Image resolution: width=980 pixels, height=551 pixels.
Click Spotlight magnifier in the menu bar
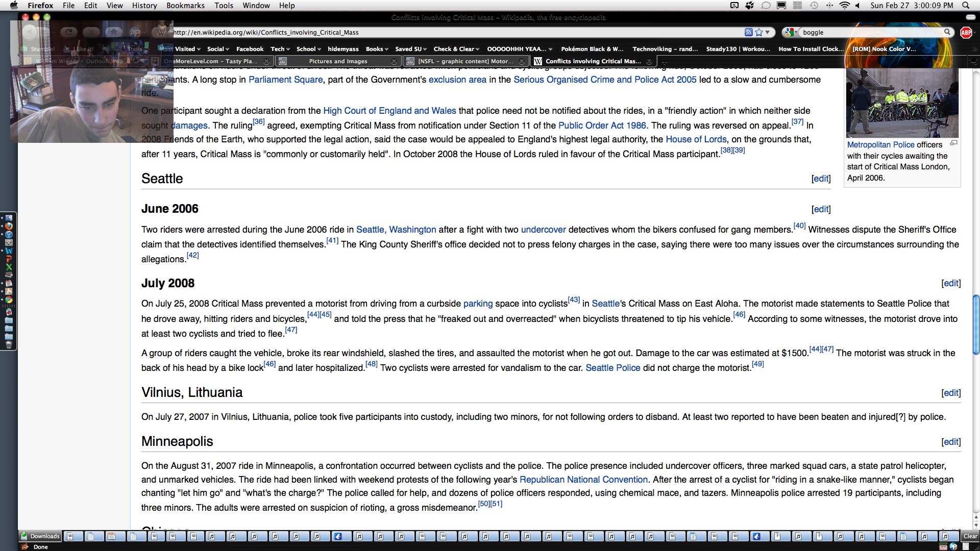[966, 5]
